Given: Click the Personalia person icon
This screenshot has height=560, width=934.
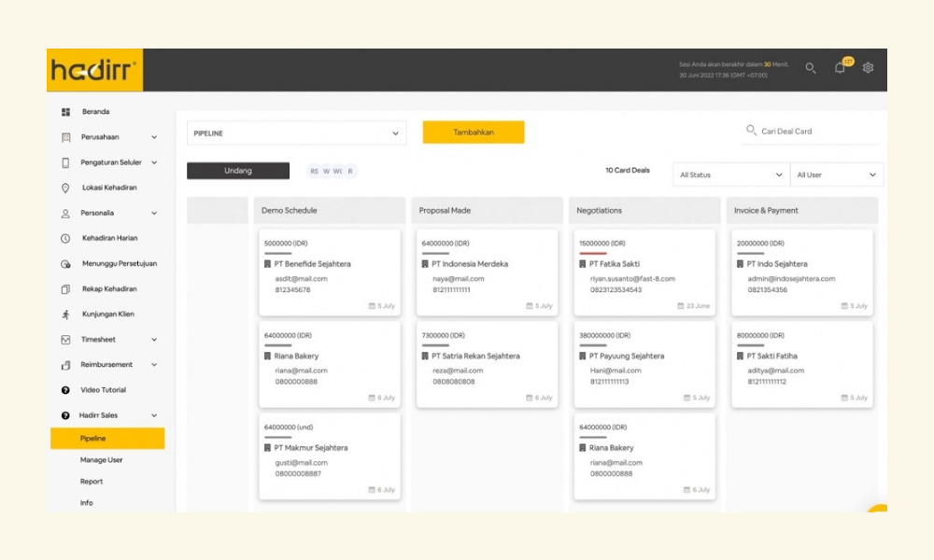Looking at the screenshot, I should pos(65,213).
